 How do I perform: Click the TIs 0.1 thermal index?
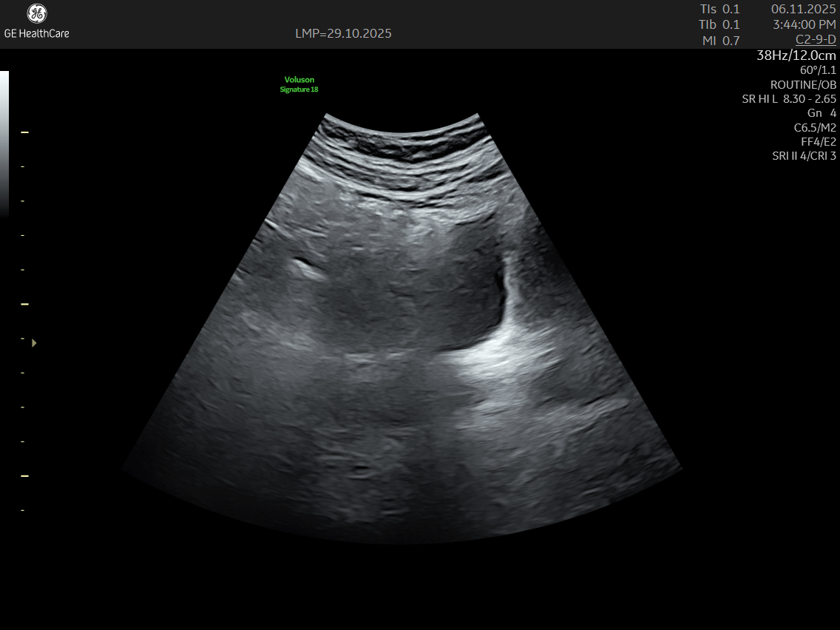719,9
